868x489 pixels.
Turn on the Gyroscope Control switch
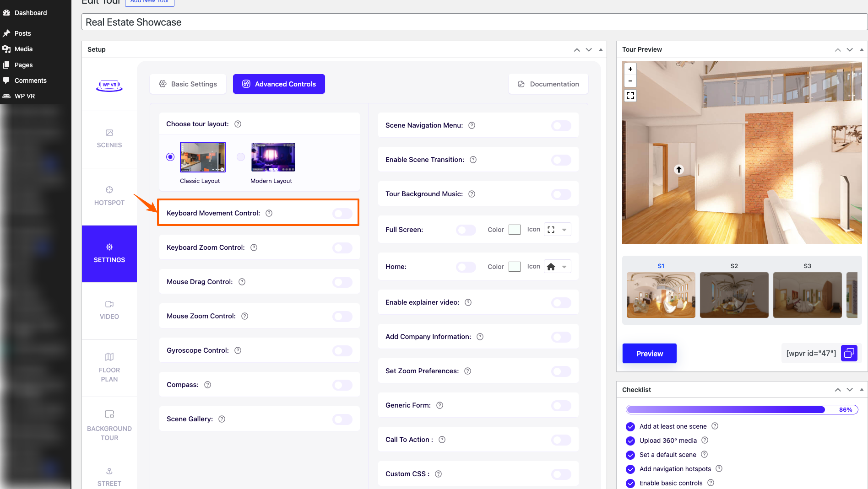coord(342,350)
